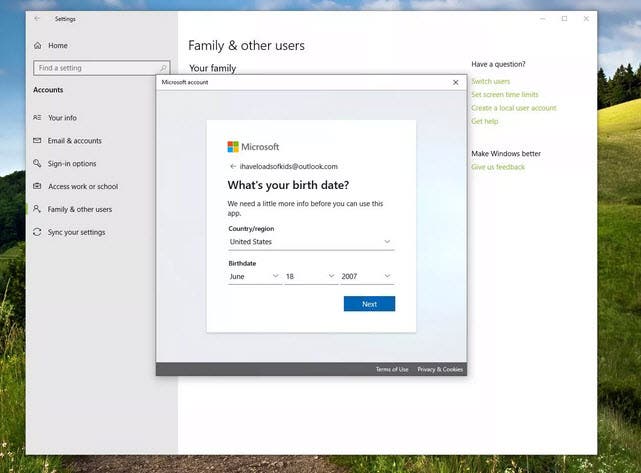Select Your info in Accounts menu
This screenshot has width=641, height=473.
point(62,118)
